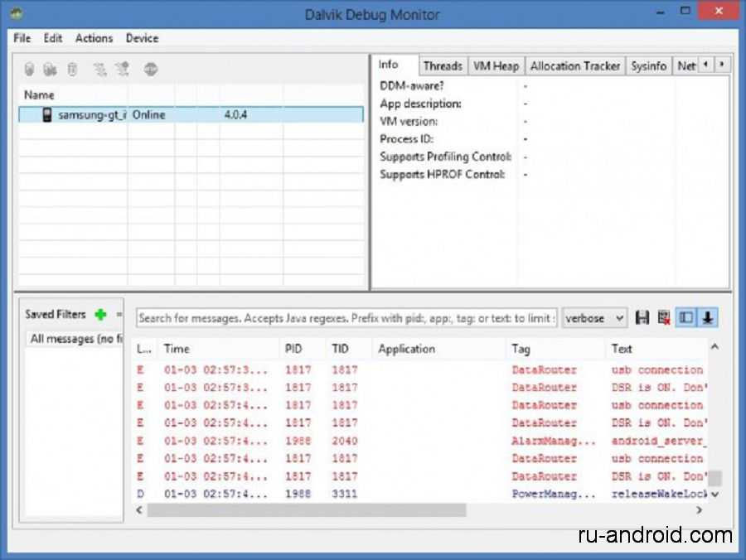This screenshot has height=560, width=746.
Task: Toggle scroll lock down-arrow button
Action: click(708, 317)
